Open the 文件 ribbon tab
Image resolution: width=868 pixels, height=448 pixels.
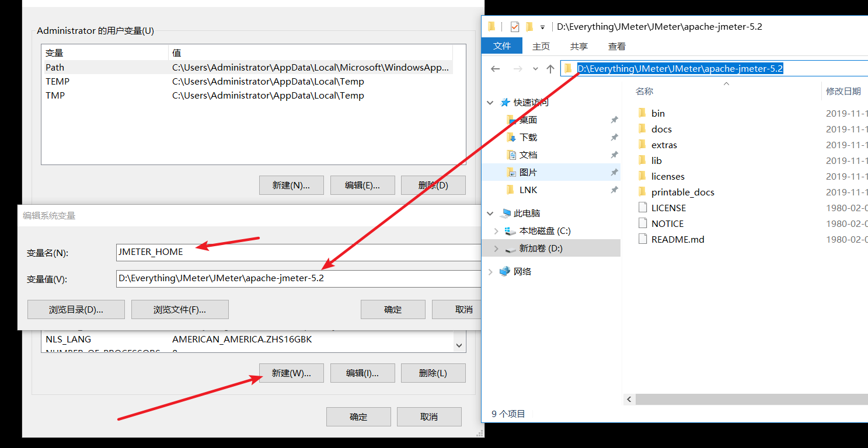coord(502,46)
